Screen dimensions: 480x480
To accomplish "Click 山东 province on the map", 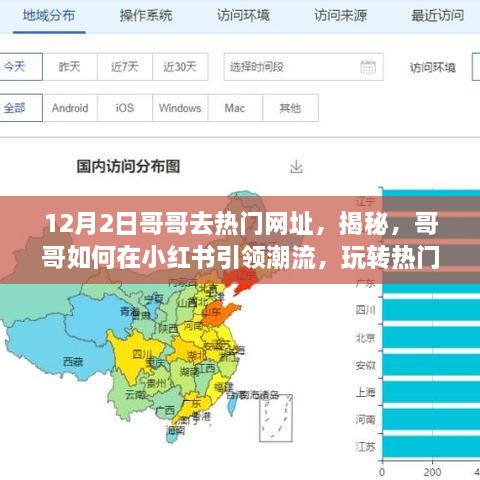I will 218,313.
